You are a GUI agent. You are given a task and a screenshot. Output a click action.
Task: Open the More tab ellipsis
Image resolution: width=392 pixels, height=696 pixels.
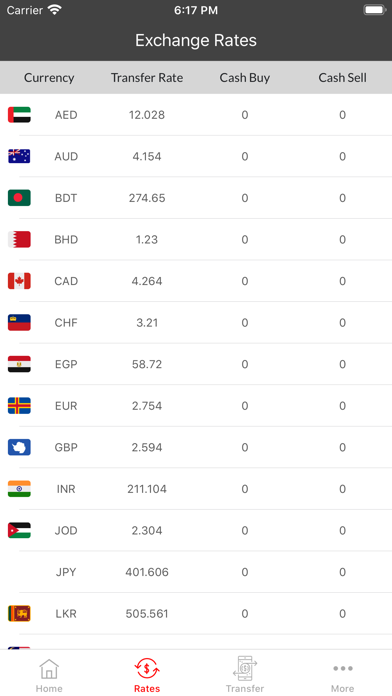[343, 668]
